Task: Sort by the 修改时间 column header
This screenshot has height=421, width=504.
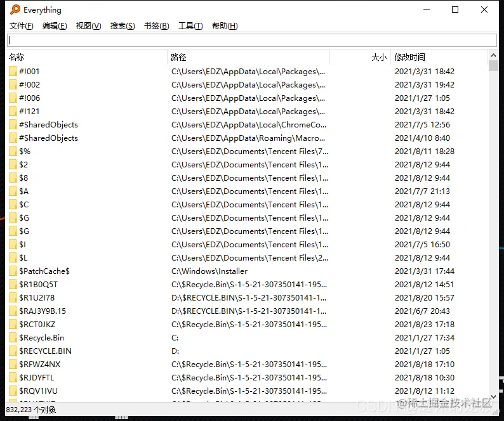Action: point(439,57)
